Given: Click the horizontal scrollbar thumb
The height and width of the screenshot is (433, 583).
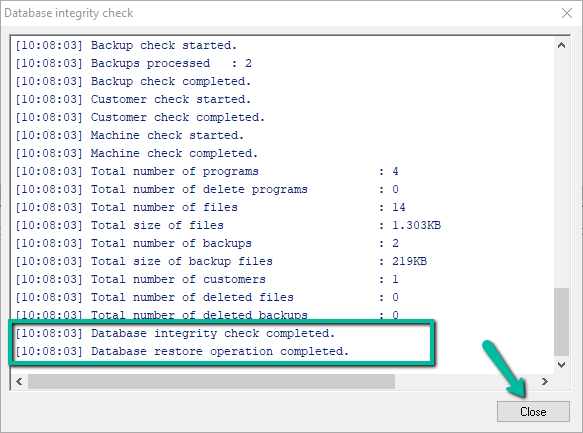Looking at the screenshot, I should click(x=211, y=382).
